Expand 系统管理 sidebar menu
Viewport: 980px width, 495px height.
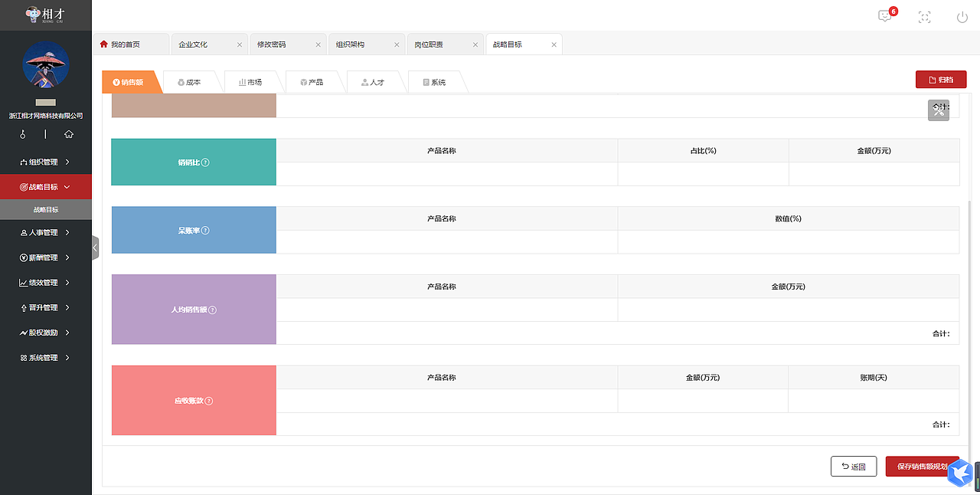pyautogui.click(x=46, y=358)
